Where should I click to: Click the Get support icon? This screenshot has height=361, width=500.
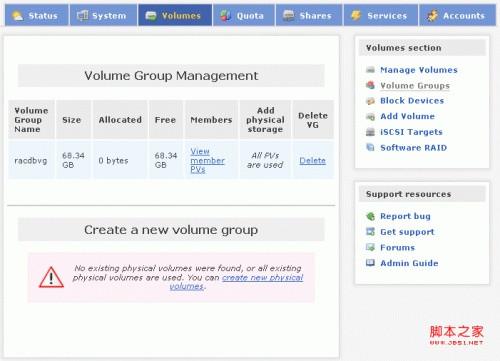click(x=370, y=232)
